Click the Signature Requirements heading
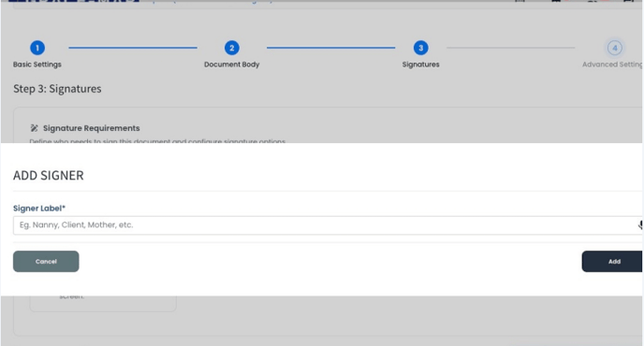The width and height of the screenshot is (644, 346). [x=91, y=128]
